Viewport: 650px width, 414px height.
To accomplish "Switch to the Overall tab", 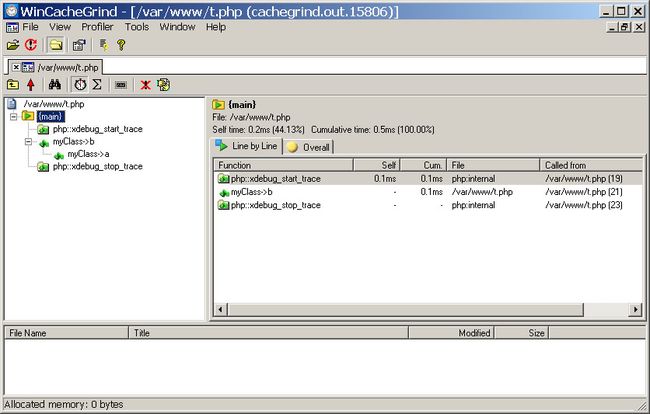I will coord(308,147).
